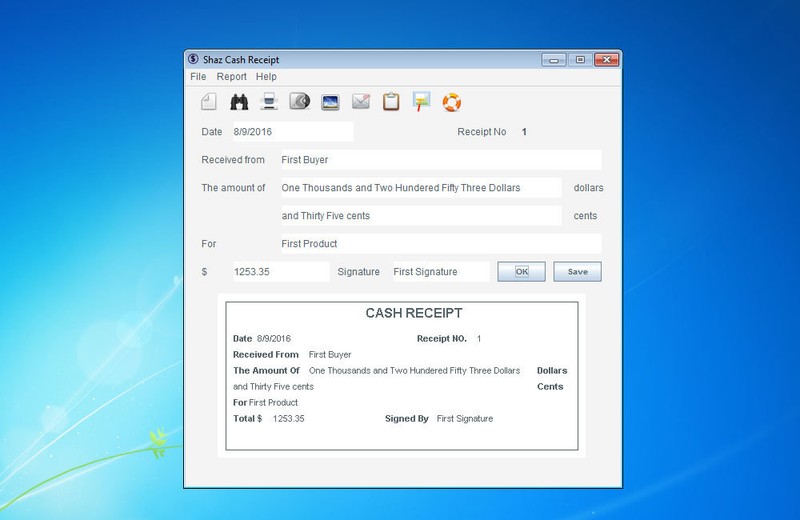Click the 'and Thirty Five cents' field
The height and width of the screenshot is (520, 800).
[x=421, y=216]
